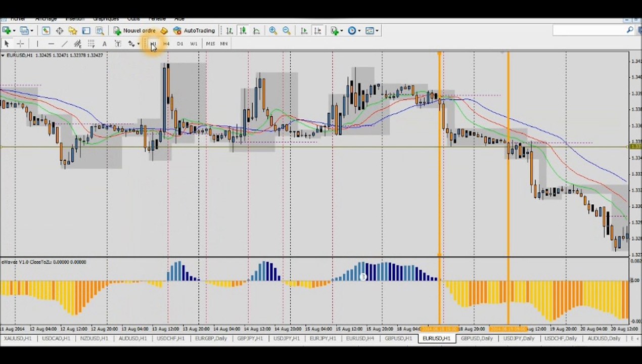Open the USDJPY,Daily chart tab
The image size is (642, 364).
click(x=519, y=339)
